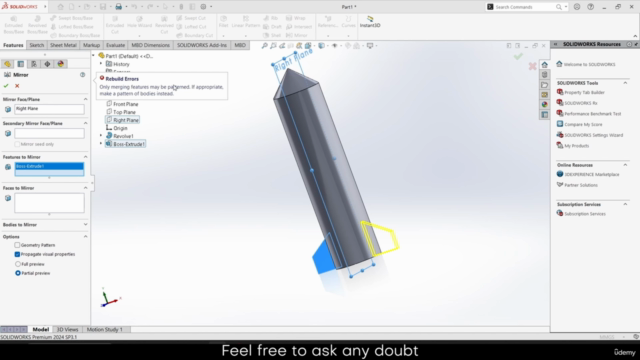Open Performance Benchmark Test link
This screenshot has height=360, width=640.
point(592,114)
